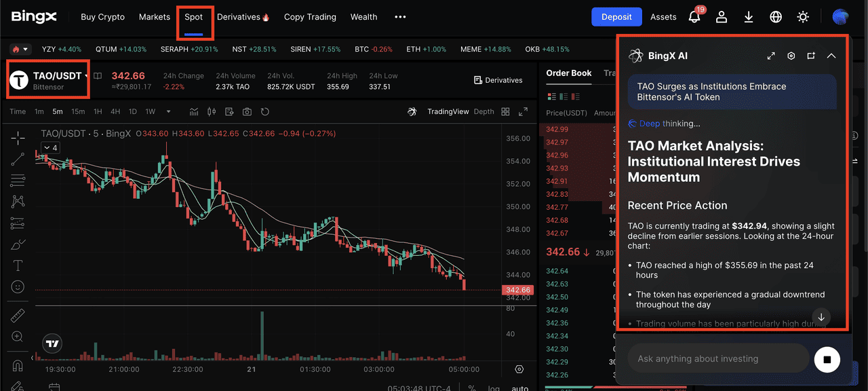Collapse the volume pane left arrow
Screen dimensions: 868x391
[31, 357]
